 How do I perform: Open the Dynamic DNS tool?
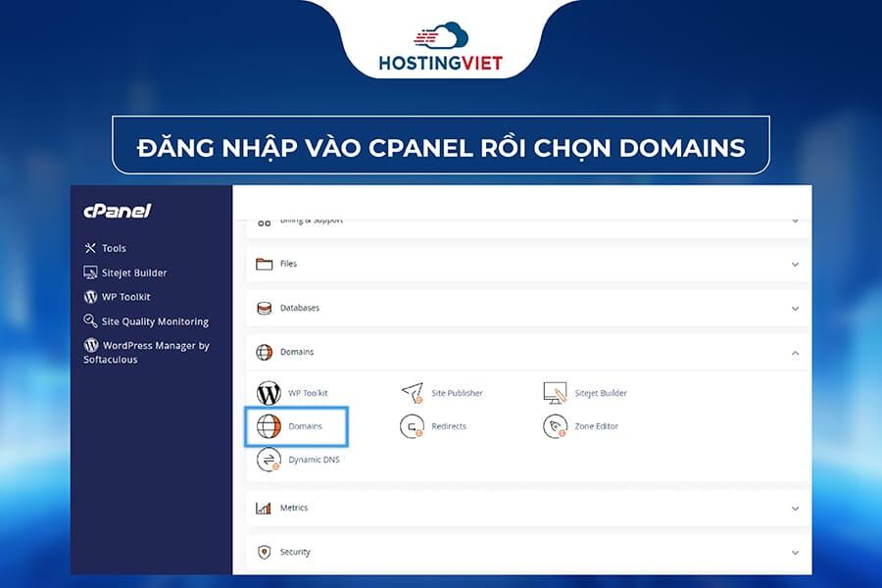267,459
